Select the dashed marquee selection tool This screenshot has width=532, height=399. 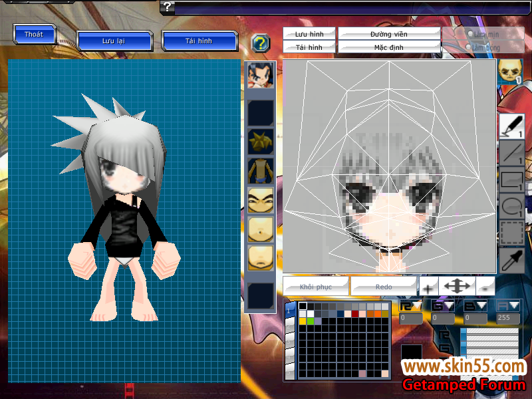[x=511, y=233]
